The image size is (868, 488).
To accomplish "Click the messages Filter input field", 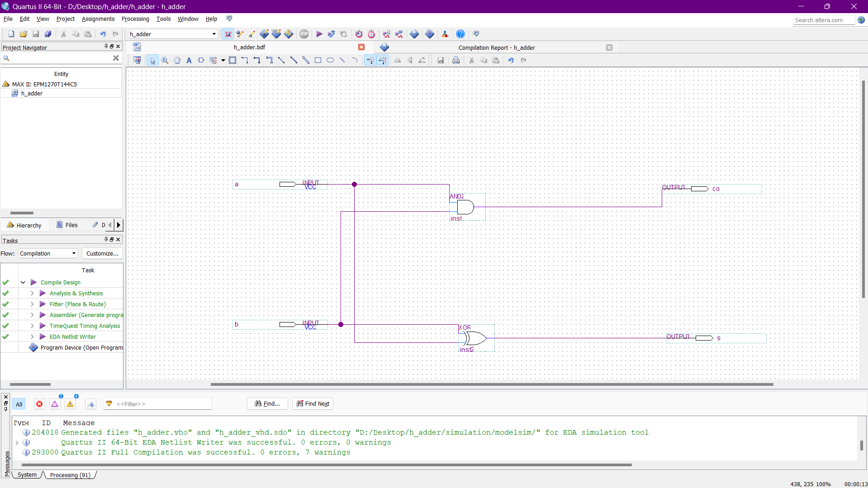I will (x=157, y=404).
